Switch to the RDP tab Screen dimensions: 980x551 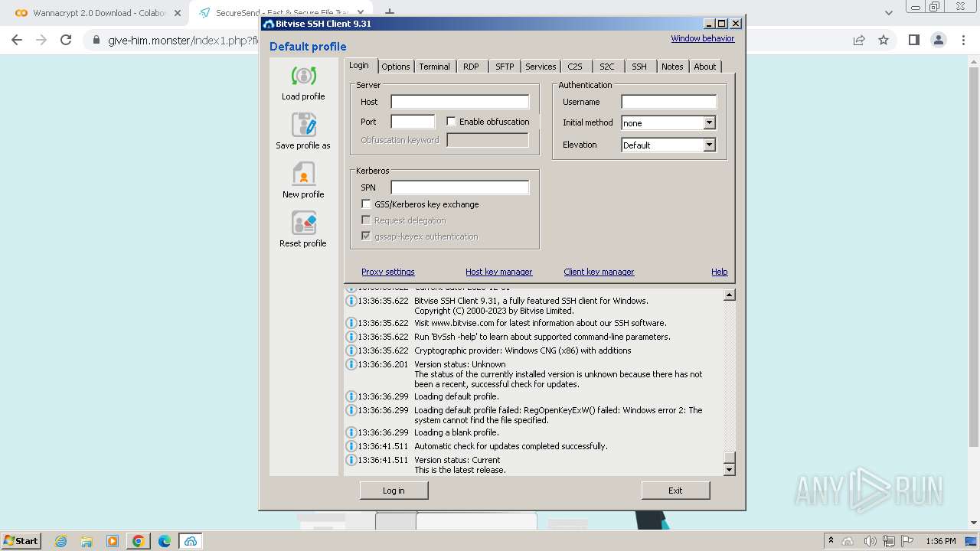tap(471, 67)
